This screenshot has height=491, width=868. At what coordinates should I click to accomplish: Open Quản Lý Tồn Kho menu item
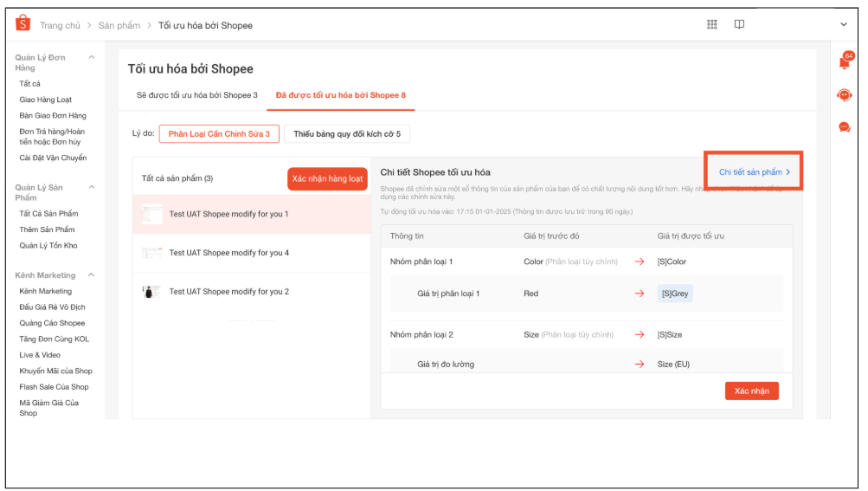(48, 246)
